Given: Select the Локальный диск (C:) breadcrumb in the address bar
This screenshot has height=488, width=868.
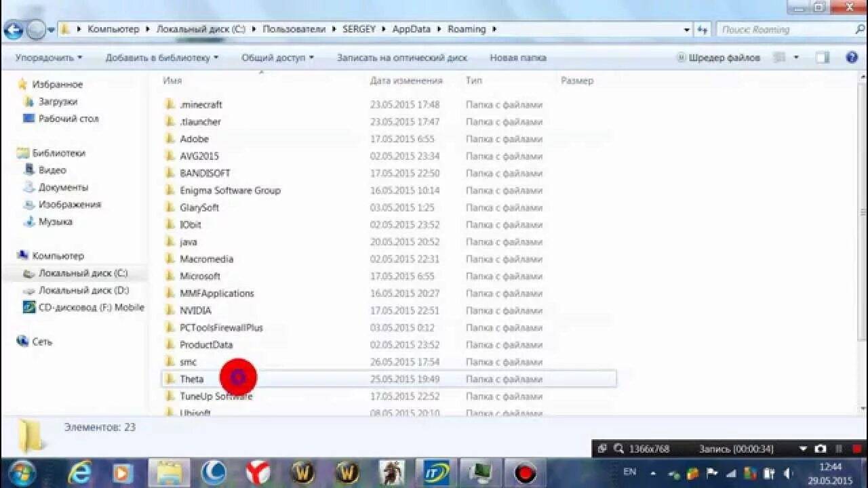Looking at the screenshot, I should (201, 29).
